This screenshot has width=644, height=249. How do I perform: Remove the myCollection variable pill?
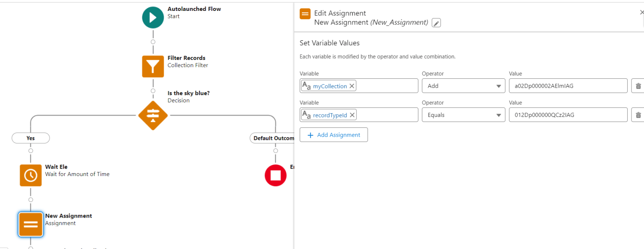click(352, 86)
